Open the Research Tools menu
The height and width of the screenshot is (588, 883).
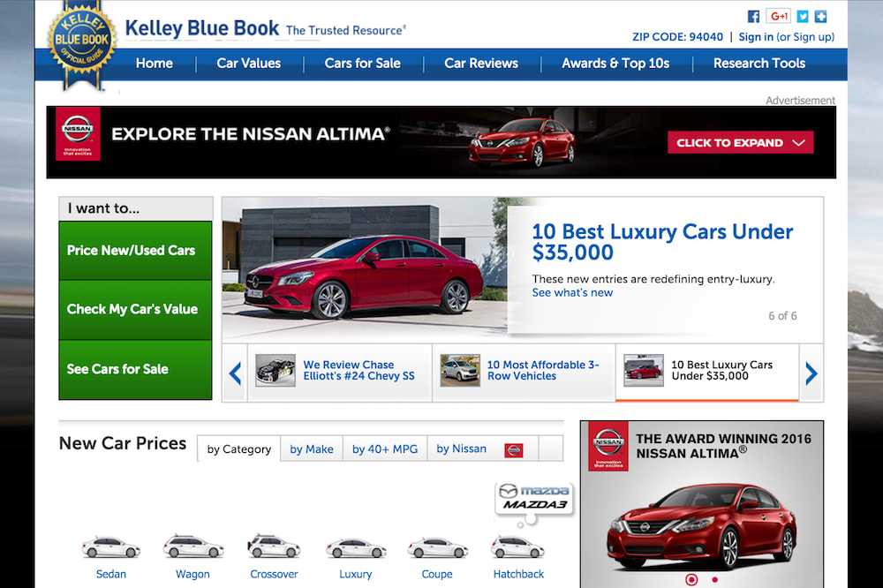pyautogui.click(x=759, y=63)
